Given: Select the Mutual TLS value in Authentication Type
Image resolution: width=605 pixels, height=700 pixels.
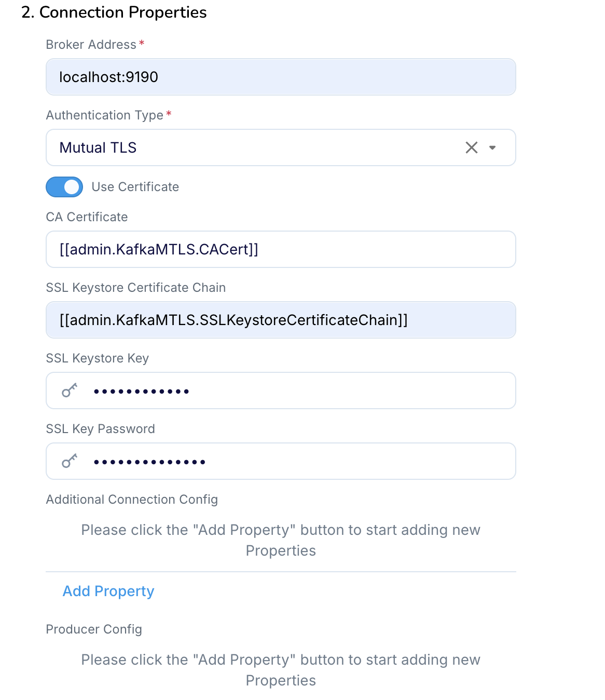Looking at the screenshot, I should click(98, 147).
